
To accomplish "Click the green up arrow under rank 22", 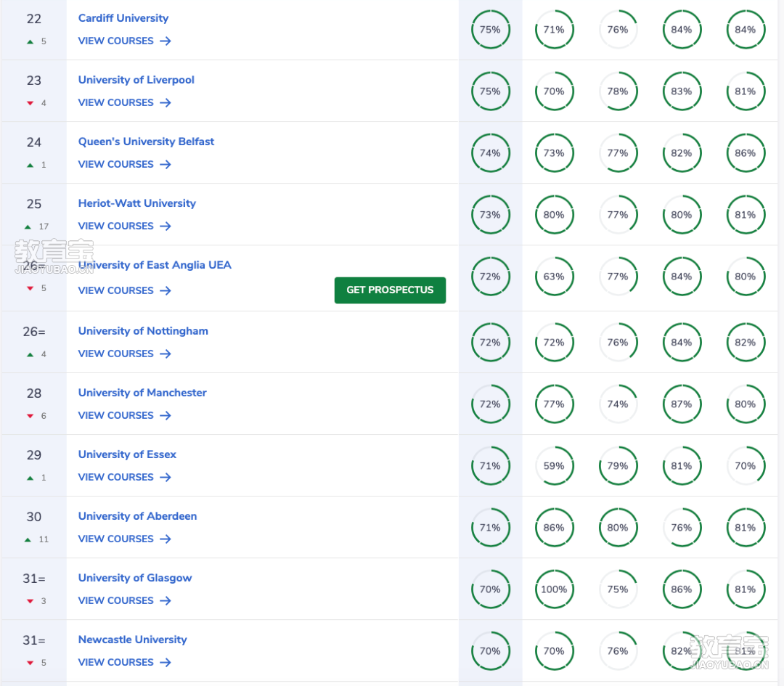I will point(30,42).
